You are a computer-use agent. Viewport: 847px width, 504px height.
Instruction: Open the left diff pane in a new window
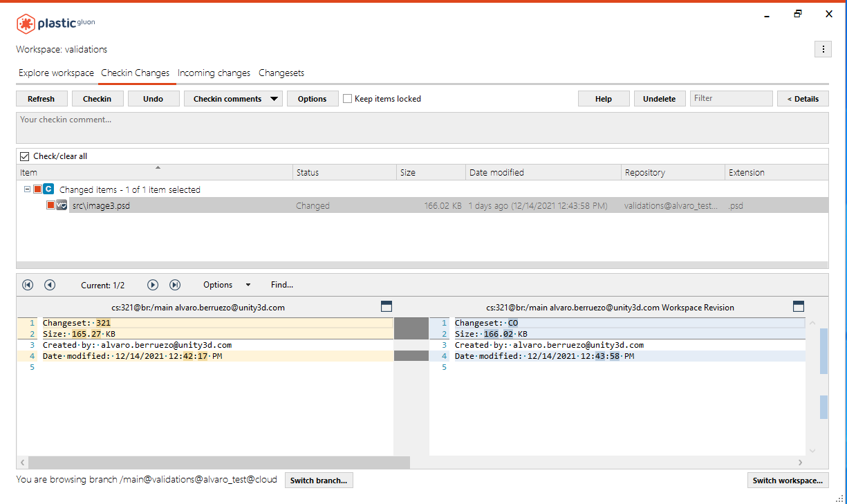pos(387,306)
